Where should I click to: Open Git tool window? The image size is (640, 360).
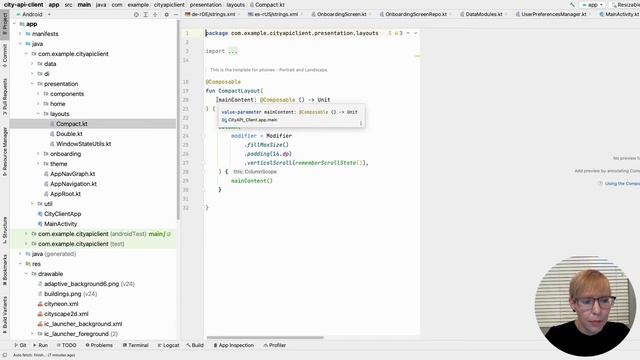[20, 345]
